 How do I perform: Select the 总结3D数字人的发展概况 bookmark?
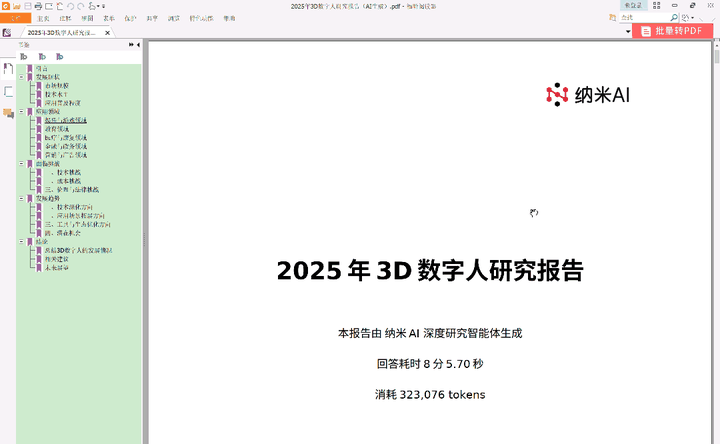[x=79, y=250]
